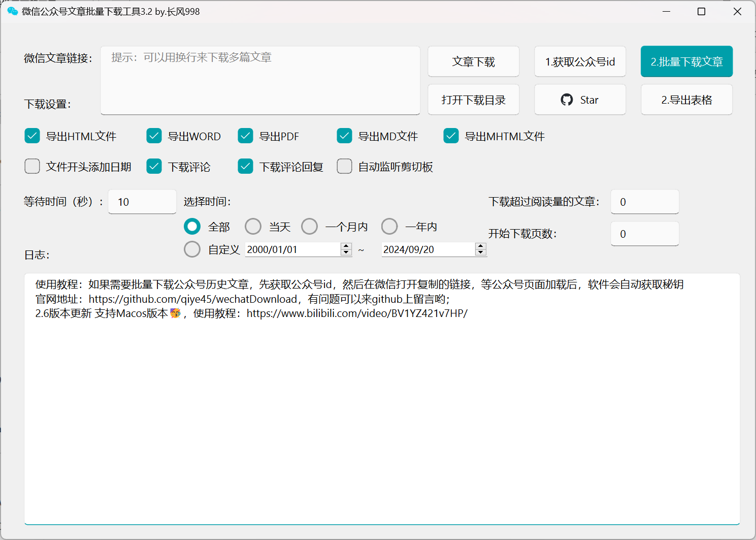756x540 pixels.
Task: Uncheck the 导出PDF option
Action: coord(246,136)
